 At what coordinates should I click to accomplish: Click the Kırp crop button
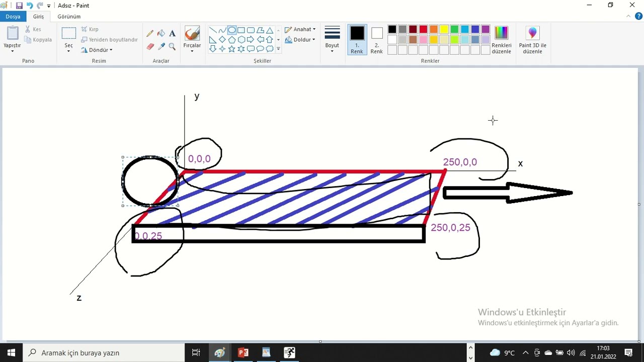90,29
